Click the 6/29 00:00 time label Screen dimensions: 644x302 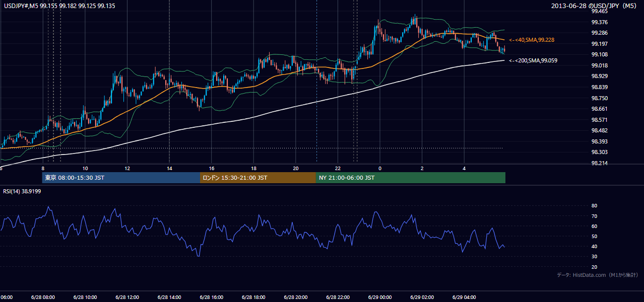[x=379, y=297]
